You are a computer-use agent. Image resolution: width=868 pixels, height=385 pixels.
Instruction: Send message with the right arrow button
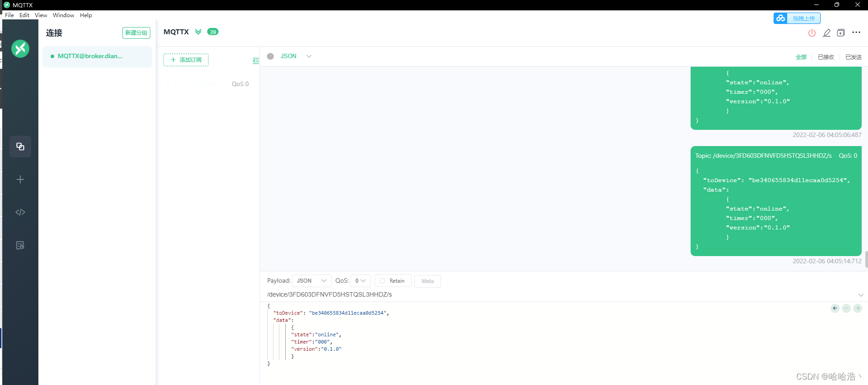[x=858, y=308]
